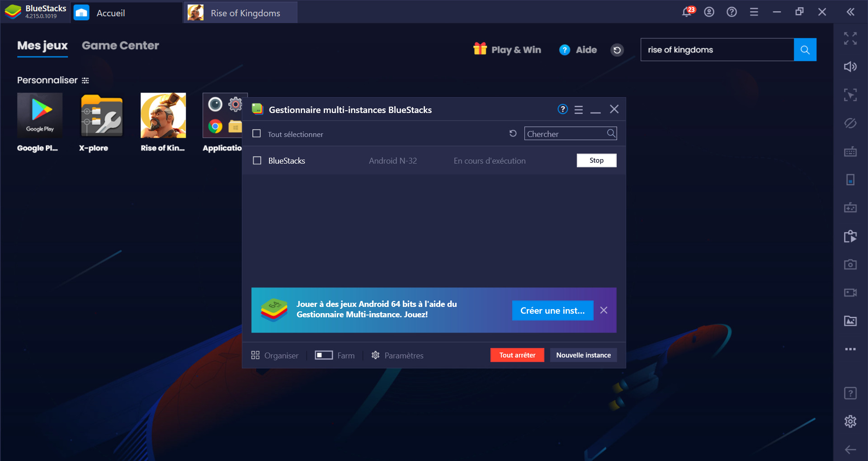Viewport: 868px width, 461px height.
Task: Click the Android N-32 text
Action: point(393,161)
